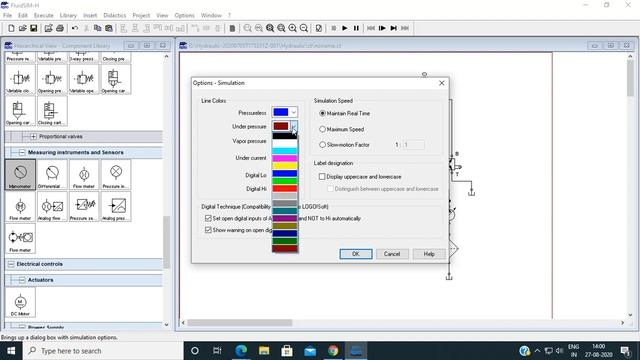Image resolution: width=640 pixels, height=360 pixels.
Task: Select the Analog flow meter component
Action: [x=52, y=207]
